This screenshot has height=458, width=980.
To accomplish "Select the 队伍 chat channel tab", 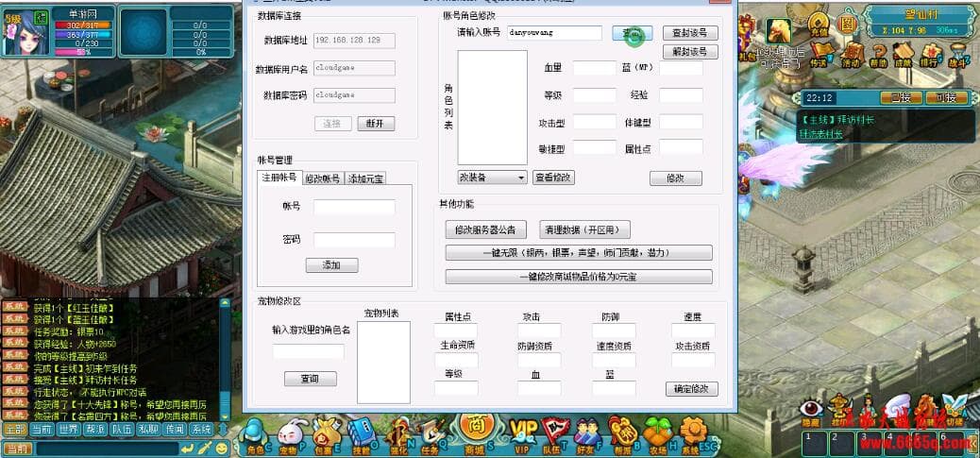I will [x=121, y=430].
